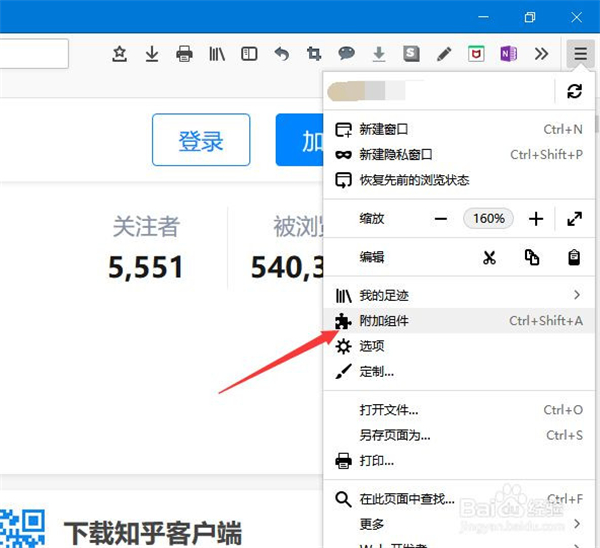Expand 更多 submenu
The width and height of the screenshot is (600, 548).
tap(459, 524)
